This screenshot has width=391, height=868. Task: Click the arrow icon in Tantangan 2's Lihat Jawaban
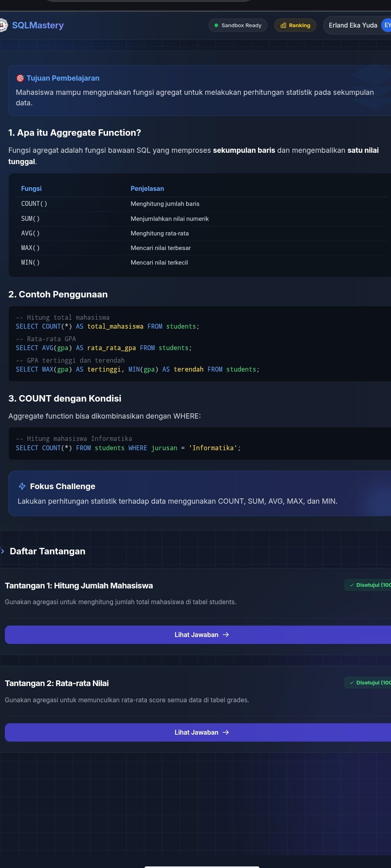click(x=226, y=732)
